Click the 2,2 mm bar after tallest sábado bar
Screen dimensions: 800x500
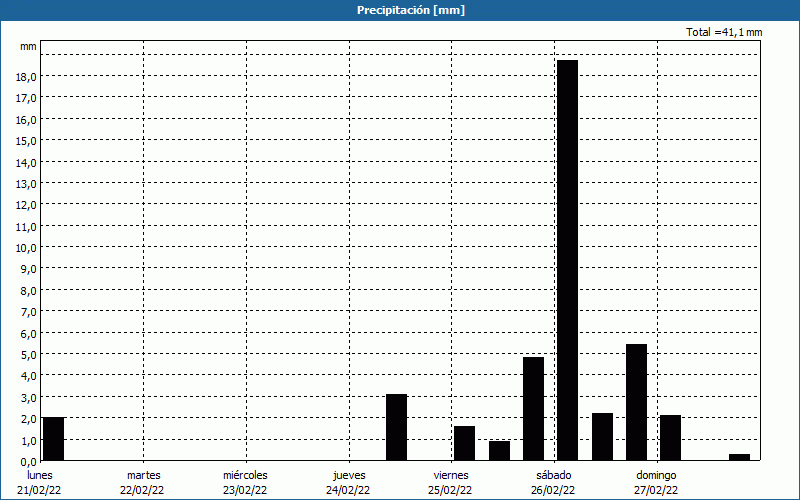pos(603,437)
